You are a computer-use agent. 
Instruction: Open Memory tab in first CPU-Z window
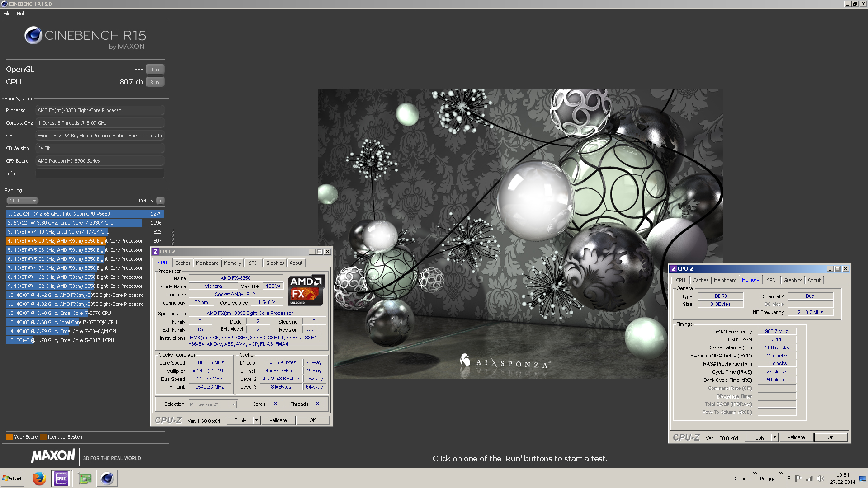pos(232,263)
